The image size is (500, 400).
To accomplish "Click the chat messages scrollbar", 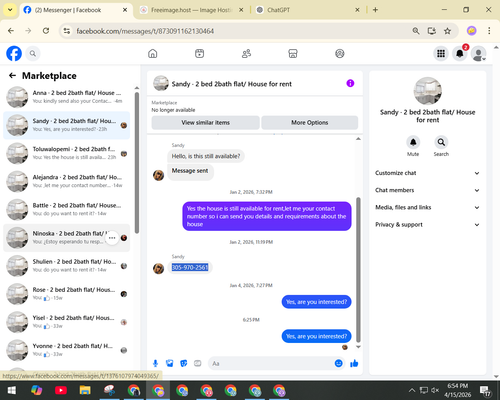I will pyautogui.click(x=358, y=269).
